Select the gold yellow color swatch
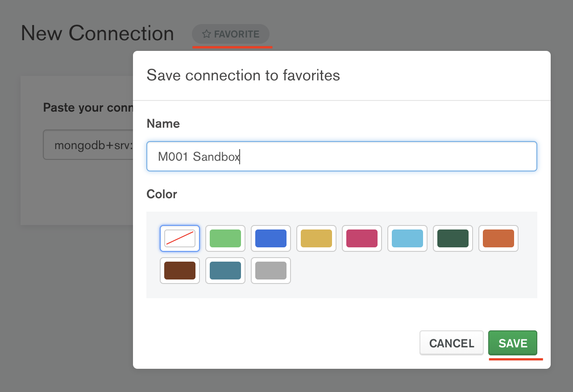This screenshot has width=573, height=392. tap(316, 238)
